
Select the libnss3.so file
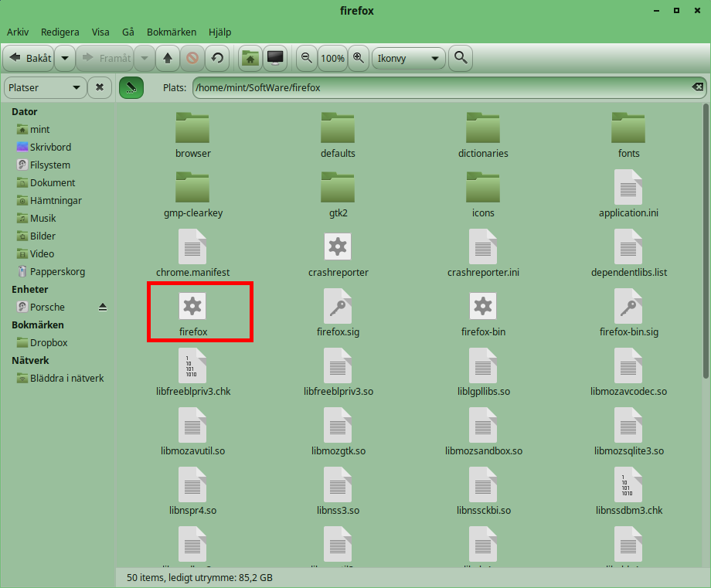pyautogui.click(x=338, y=491)
